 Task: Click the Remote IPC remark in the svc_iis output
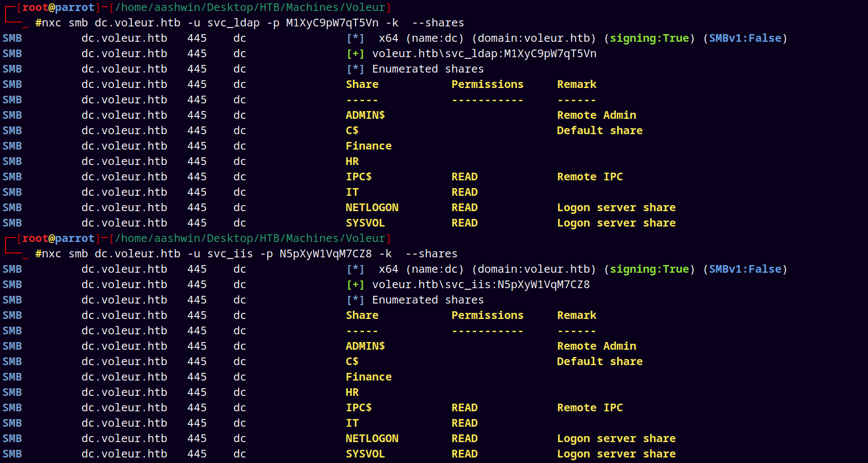pyautogui.click(x=590, y=408)
